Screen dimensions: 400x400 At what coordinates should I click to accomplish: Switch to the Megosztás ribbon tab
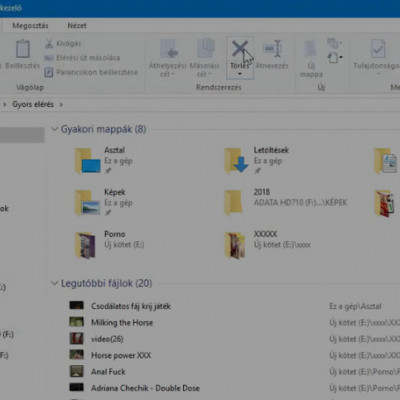tap(30, 26)
